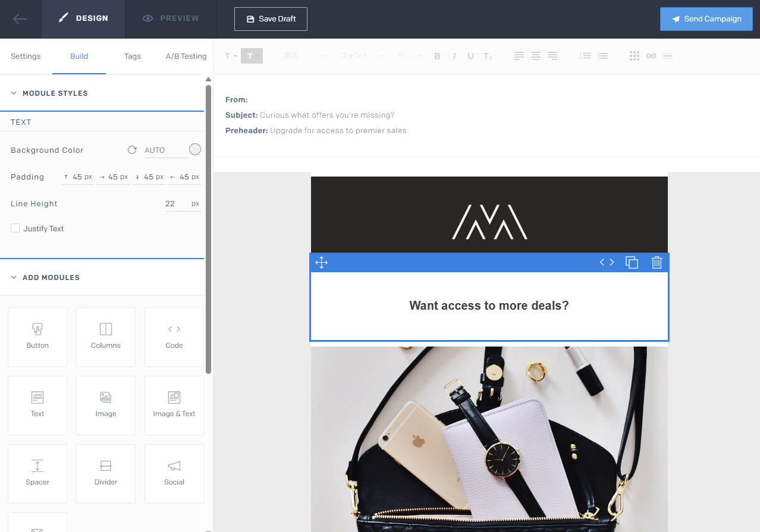The image size is (760, 532).
Task: Reset background color with refresh icon
Action: tap(132, 150)
